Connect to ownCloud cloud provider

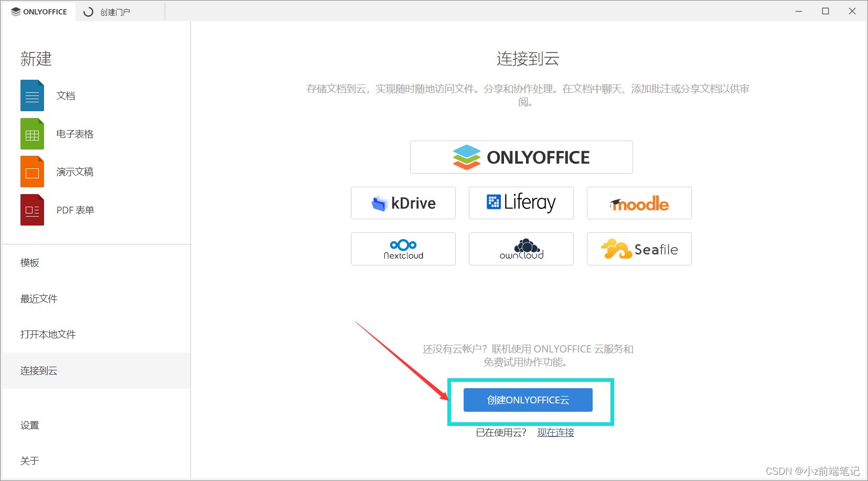point(521,249)
